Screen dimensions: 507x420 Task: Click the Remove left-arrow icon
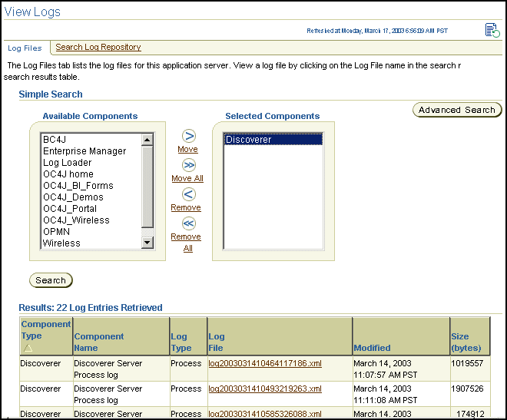tap(189, 194)
